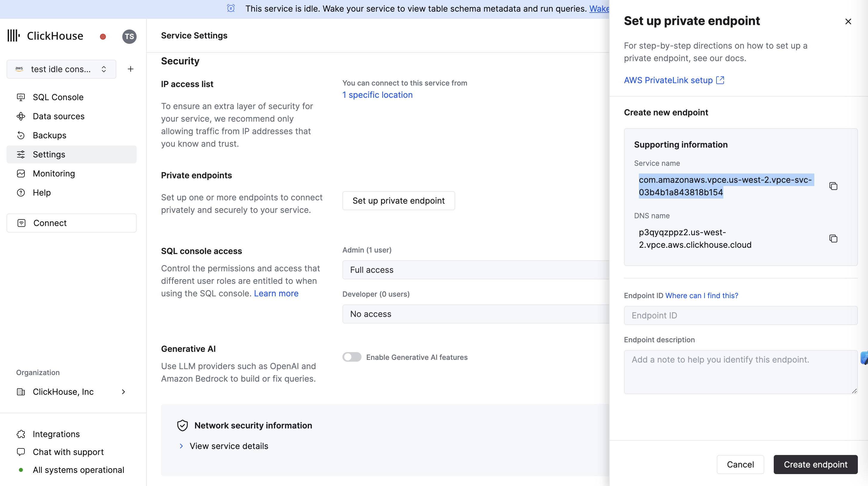Copy the Service name to clipboard icon
868x486 pixels.
(x=833, y=185)
